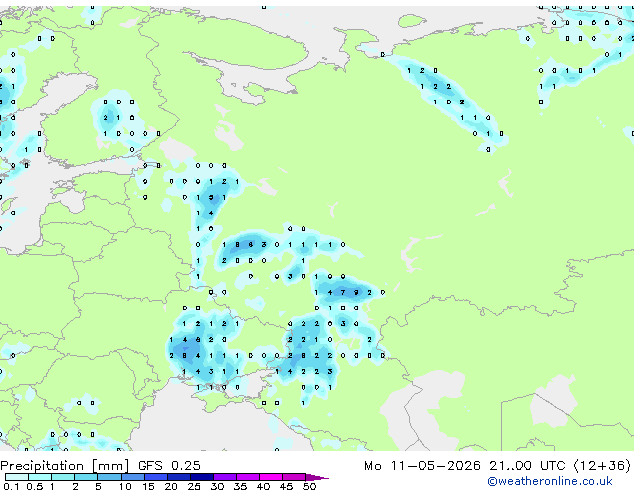Viewport: 634px width, 490px height.
Task: Pick the 15–20 mm legend swatch
Action: (x=156, y=477)
